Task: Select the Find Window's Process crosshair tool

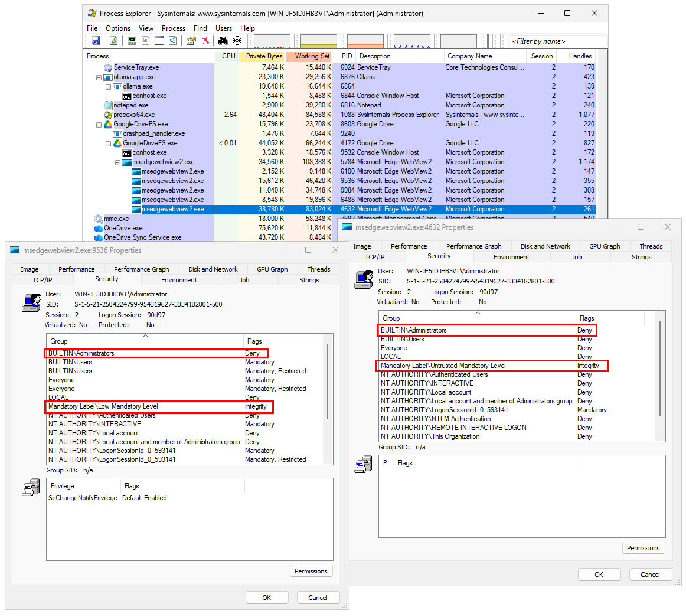Action: tap(237, 41)
